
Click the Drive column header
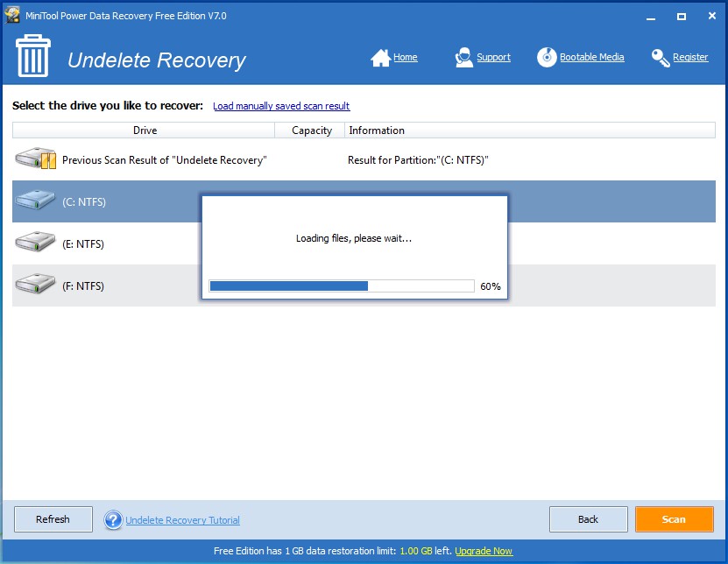144,130
